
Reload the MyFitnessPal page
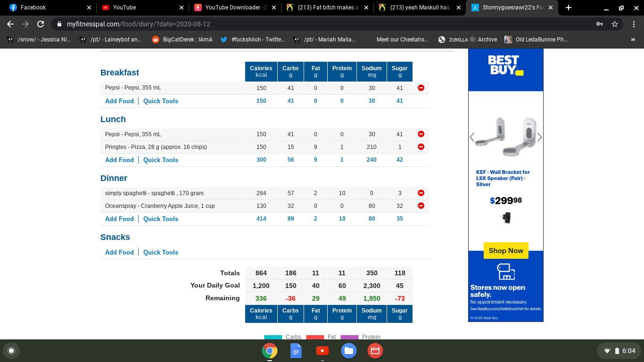(x=41, y=24)
